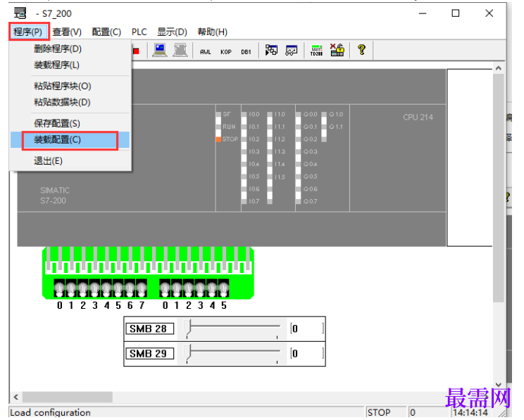Click the vertical scrollbar down arrow
Image resolution: width=524 pixels, height=420 pixels.
(498, 384)
